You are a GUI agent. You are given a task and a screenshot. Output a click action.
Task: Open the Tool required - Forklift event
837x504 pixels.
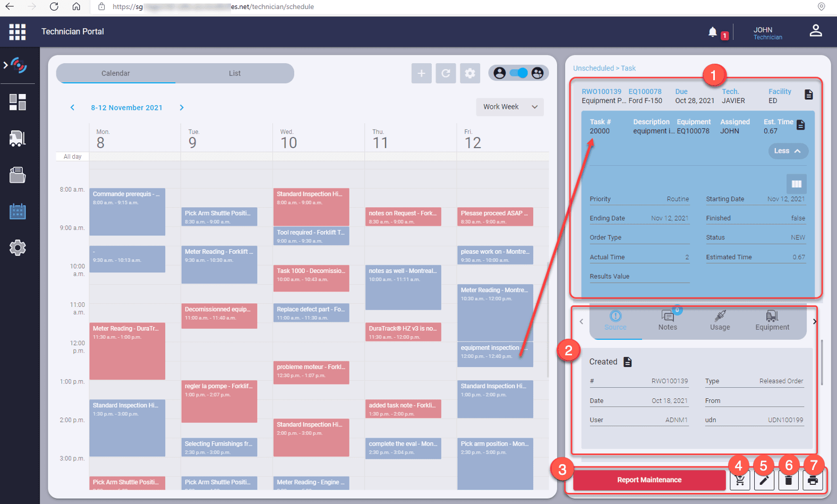[311, 236]
